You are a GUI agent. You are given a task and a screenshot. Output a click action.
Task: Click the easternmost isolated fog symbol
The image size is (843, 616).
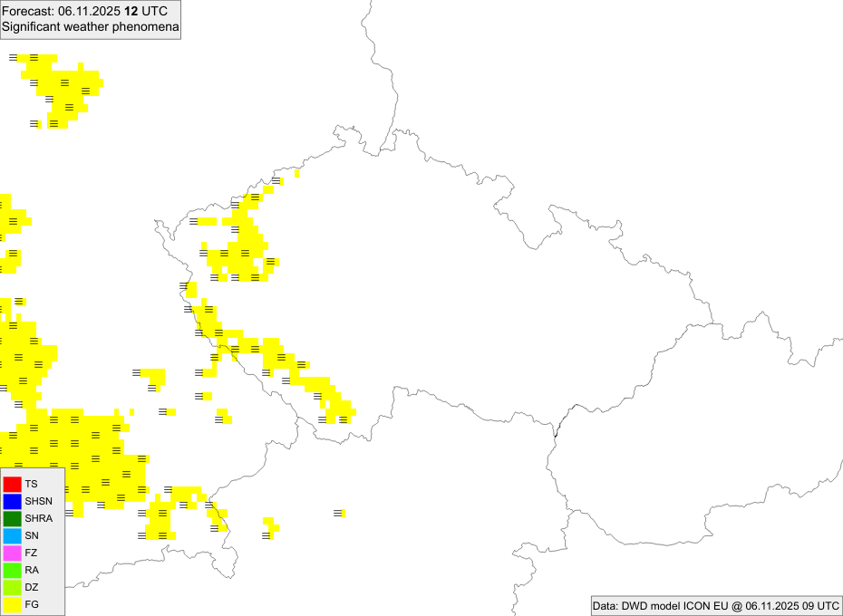click(x=339, y=514)
